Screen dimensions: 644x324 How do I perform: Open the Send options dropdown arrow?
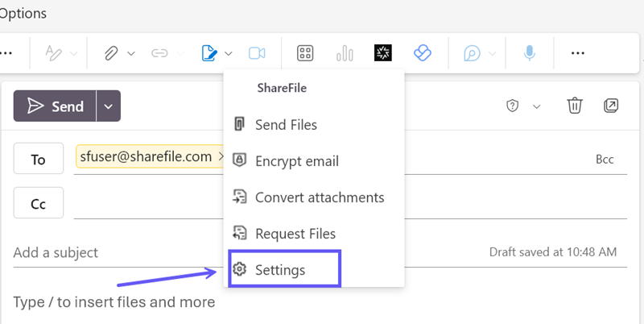click(109, 106)
